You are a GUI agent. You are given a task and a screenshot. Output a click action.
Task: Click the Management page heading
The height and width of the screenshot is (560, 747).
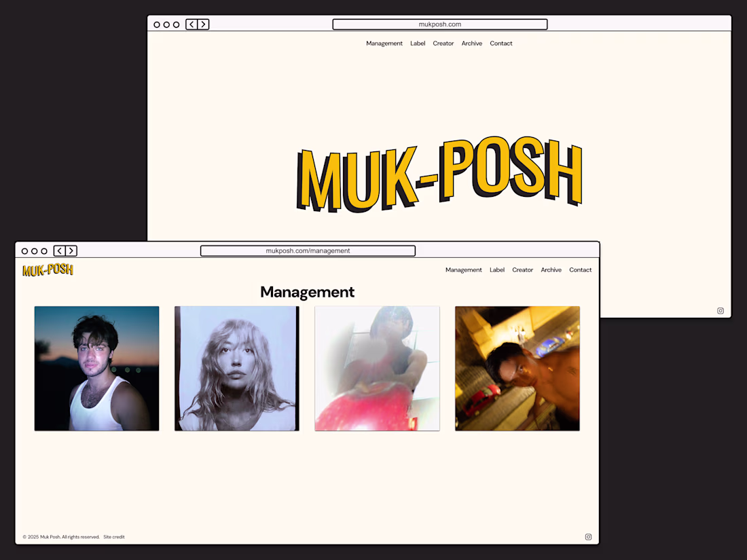(x=307, y=292)
